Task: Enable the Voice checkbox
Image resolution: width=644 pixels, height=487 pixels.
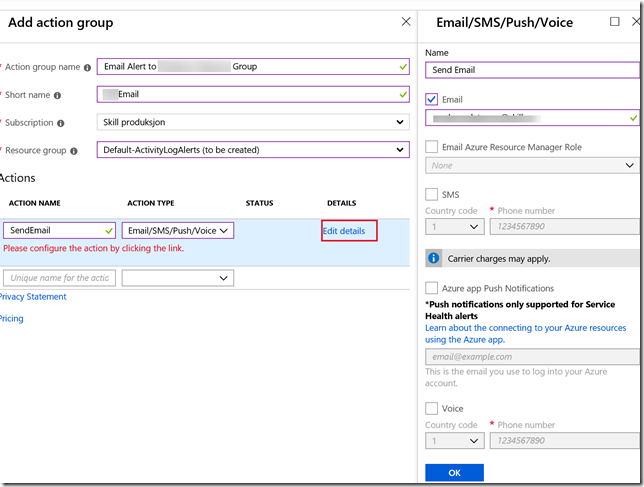Action: pyautogui.click(x=431, y=408)
